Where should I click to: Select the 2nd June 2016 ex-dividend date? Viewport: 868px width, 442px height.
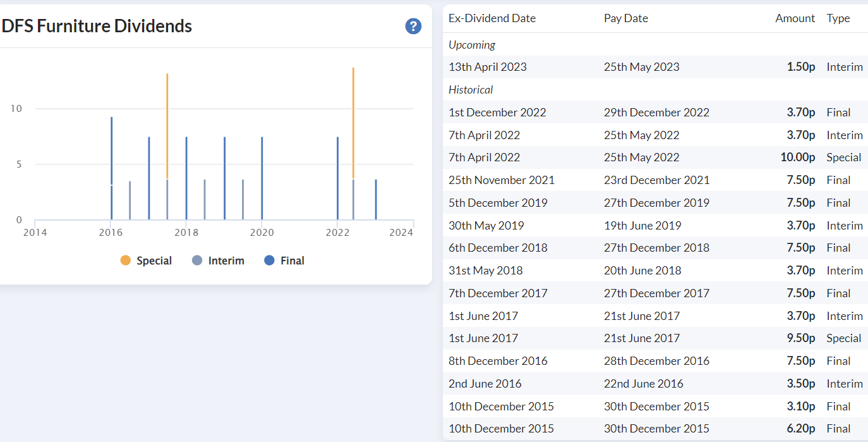pyautogui.click(x=485, y=384)
